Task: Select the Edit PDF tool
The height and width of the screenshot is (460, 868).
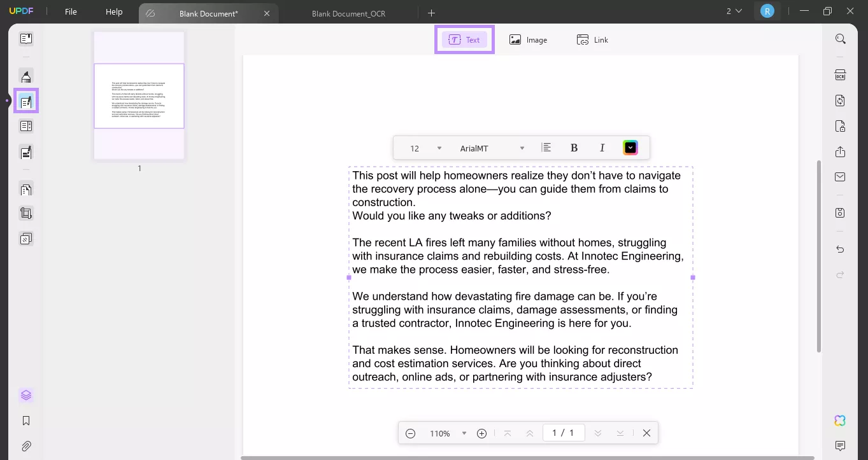Action: point(26,101)
